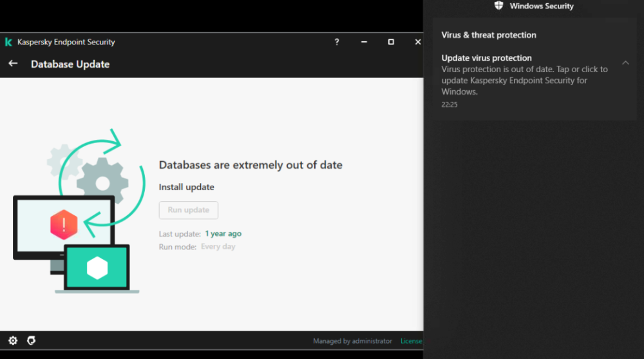Click the 'Database Update' page title

tap(70, 64)
